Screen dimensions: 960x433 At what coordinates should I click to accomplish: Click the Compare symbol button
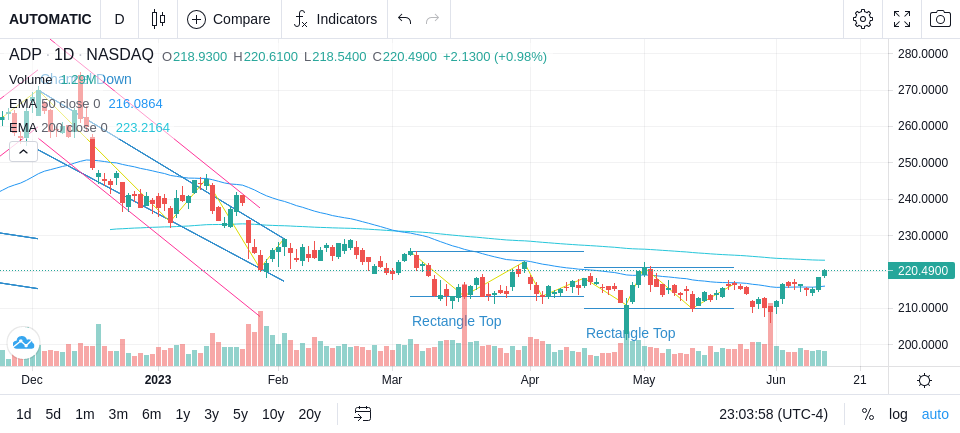(x=230, y=19)
